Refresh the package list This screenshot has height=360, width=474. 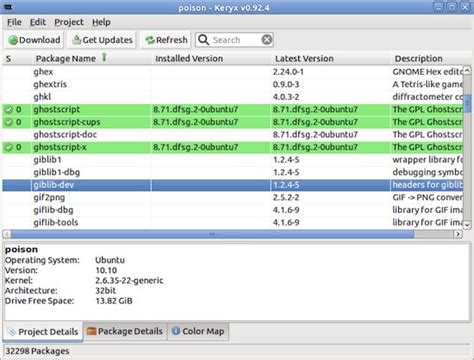[x=166, y=40]
